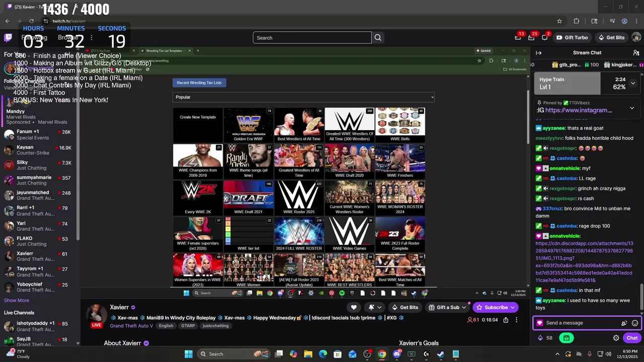The height and width of the screenshot is (362, 644).
Task: Expand the pinned message by TTGVibezz
Action: (632, 108)
